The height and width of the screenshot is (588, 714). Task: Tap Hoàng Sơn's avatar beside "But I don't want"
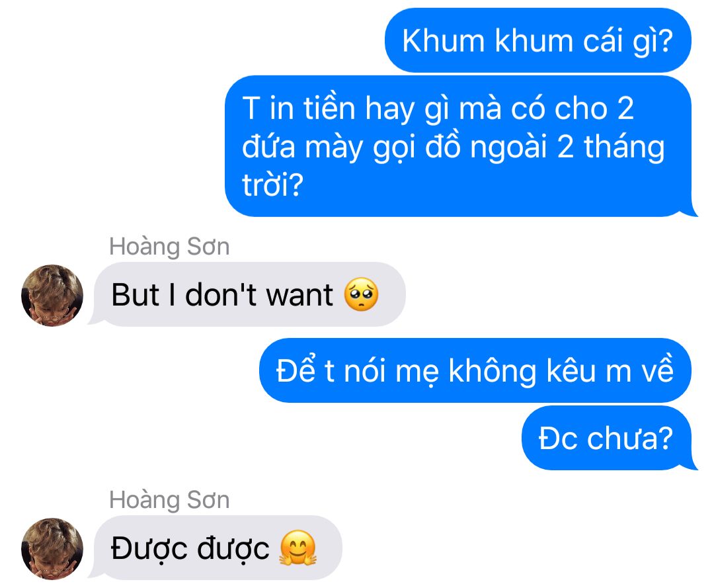click(52, 295)
